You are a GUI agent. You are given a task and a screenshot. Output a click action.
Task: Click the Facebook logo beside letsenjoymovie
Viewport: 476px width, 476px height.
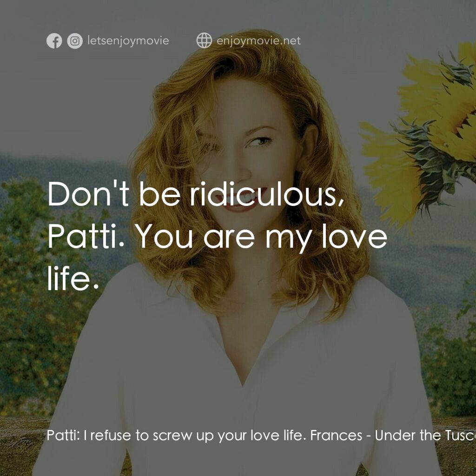point(54,40)
